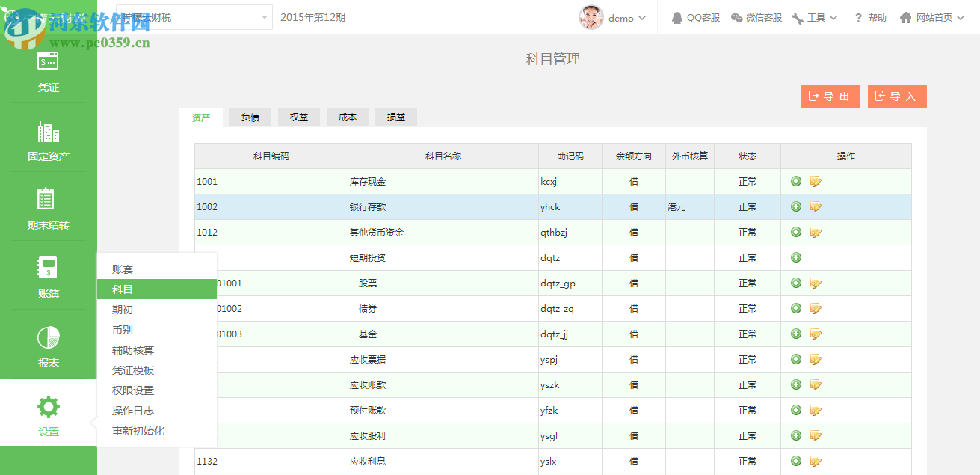980x475 pixels.
Task: Click the 帮助 help icon
Action: point(868,16)
